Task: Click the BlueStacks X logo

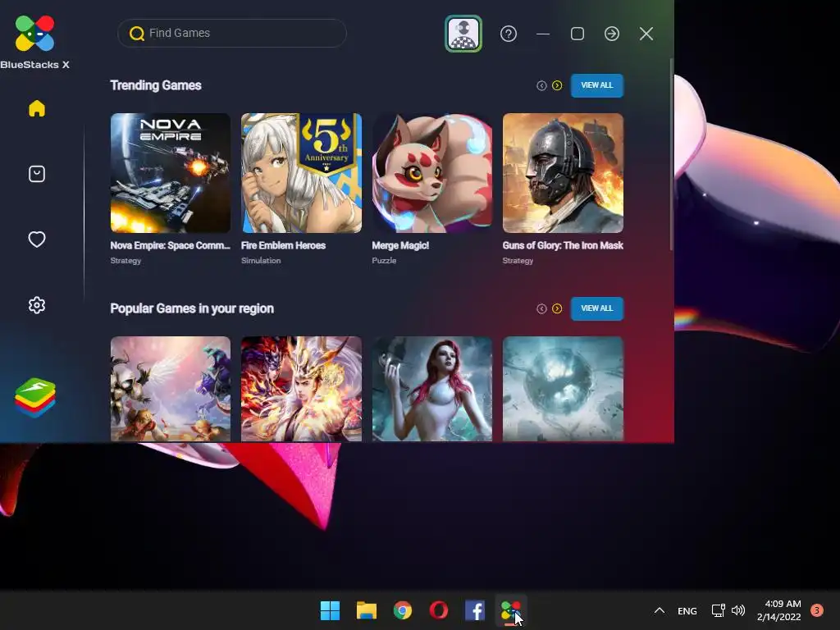Action: coord(34,33)
